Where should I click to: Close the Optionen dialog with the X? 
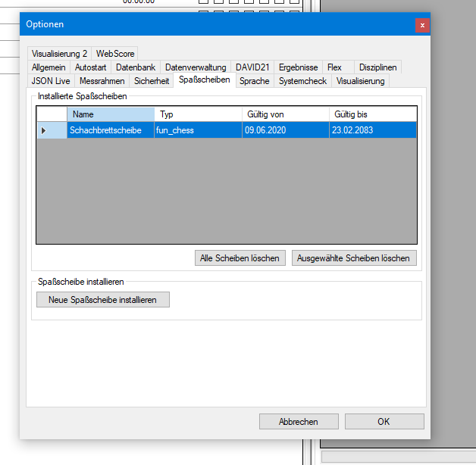421,25
